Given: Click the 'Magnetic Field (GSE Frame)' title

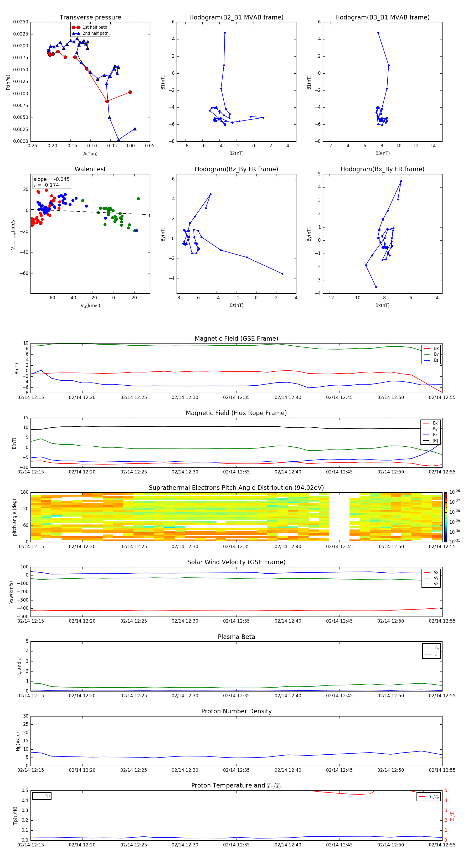Looking at the screenshot, I should tap(236, 339).
